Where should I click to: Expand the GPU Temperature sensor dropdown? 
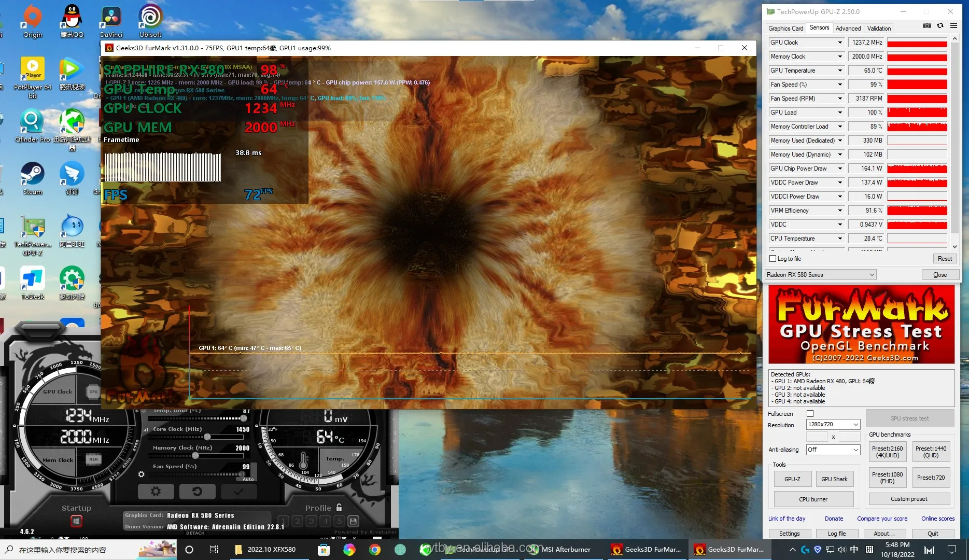click(x=840, y=71)
